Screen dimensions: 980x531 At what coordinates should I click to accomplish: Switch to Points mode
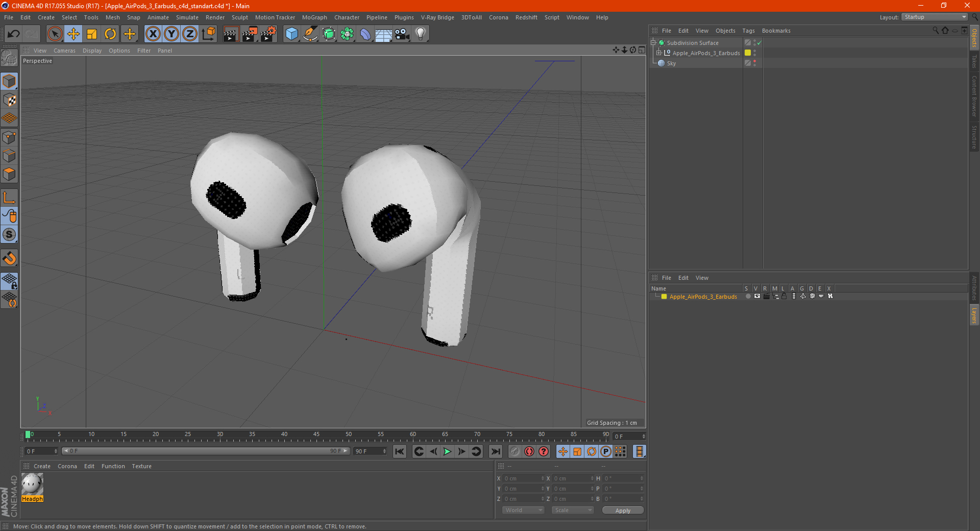(9, 137)
